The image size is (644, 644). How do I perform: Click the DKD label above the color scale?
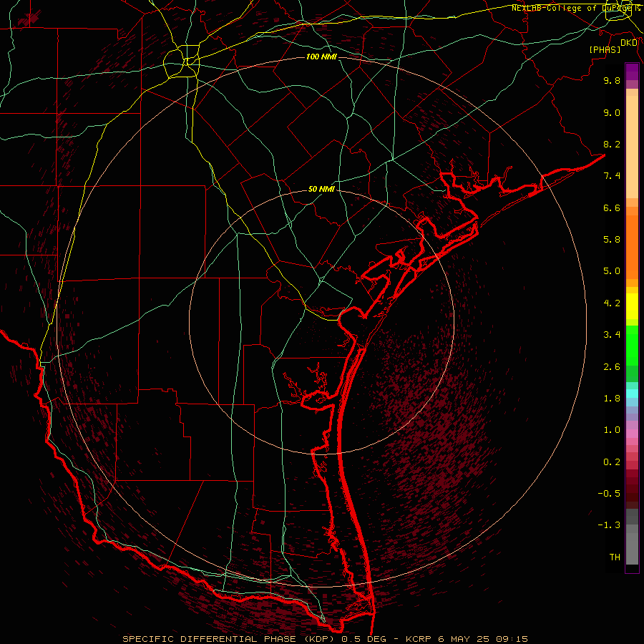coord(628,43)
